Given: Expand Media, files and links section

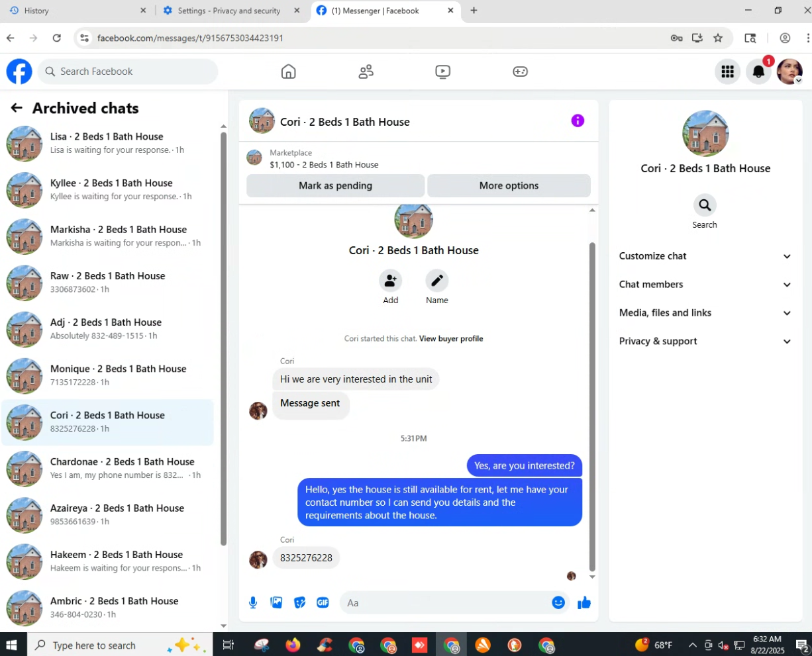Looking at the screenshot, I should pyautogui.click(x=705, y=313).
